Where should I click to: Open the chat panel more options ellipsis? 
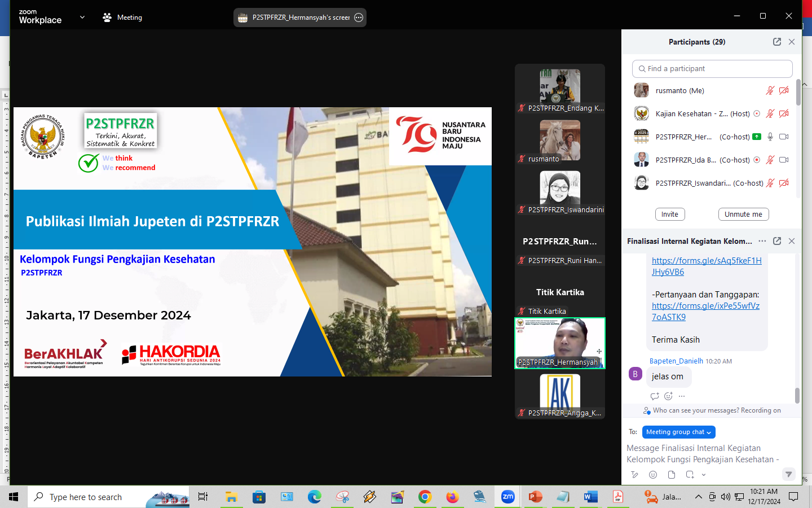tap(762, 241)
